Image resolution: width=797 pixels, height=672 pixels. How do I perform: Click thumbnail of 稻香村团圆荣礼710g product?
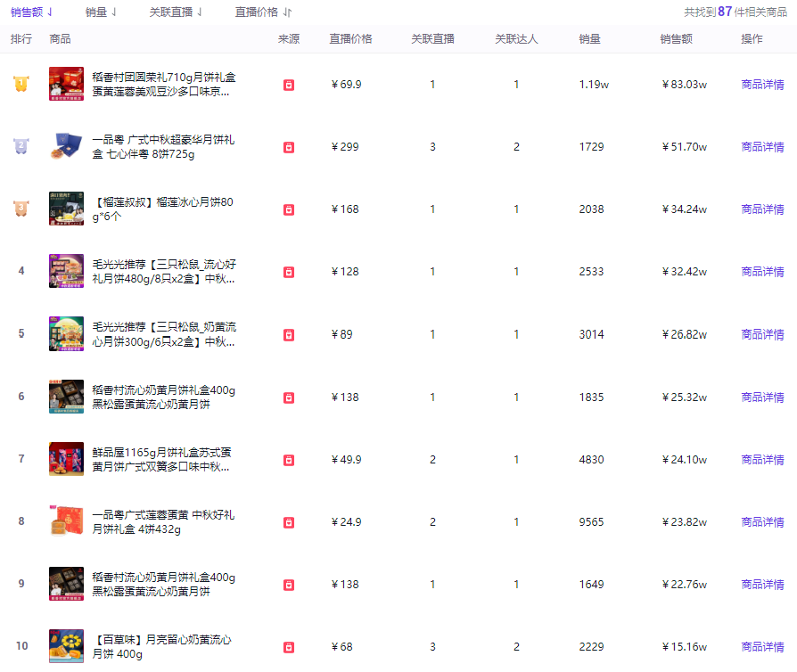pyautogui.click(x=66, y=84)
